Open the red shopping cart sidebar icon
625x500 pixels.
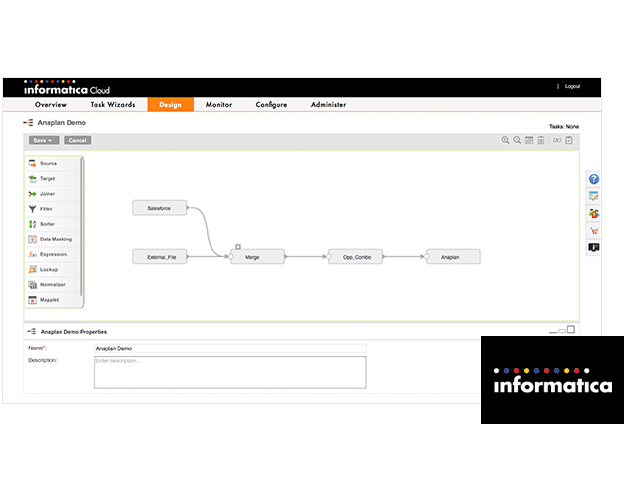coord(594,230)
